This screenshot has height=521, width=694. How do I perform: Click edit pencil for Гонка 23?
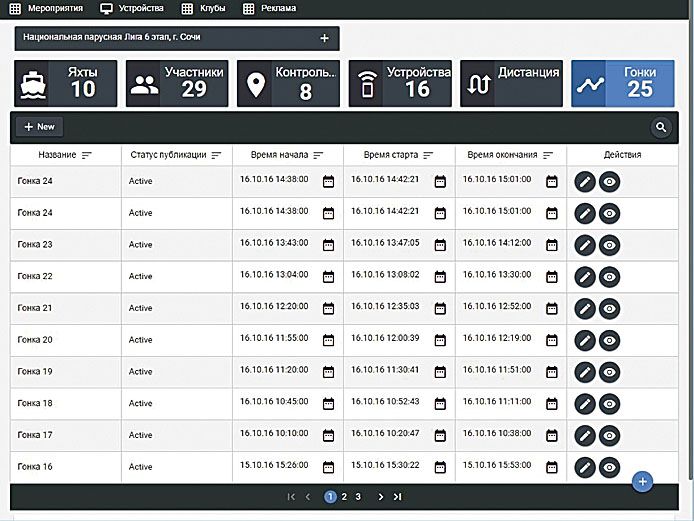pos(585,245)
